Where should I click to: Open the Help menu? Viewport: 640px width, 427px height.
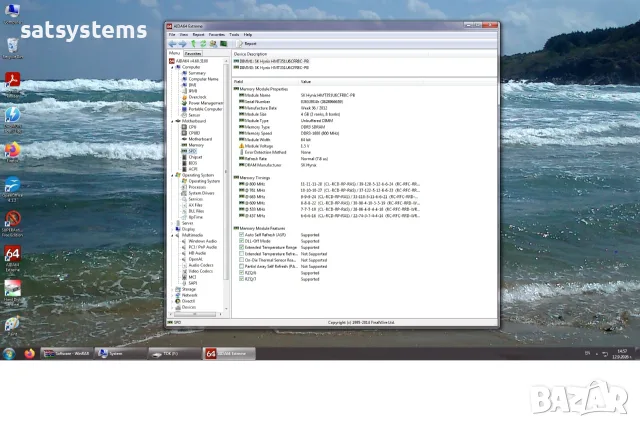click(247, 35)
